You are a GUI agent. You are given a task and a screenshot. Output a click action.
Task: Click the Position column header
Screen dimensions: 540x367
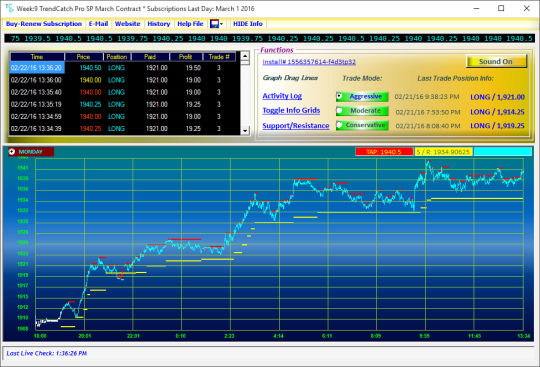pos(117,57)
